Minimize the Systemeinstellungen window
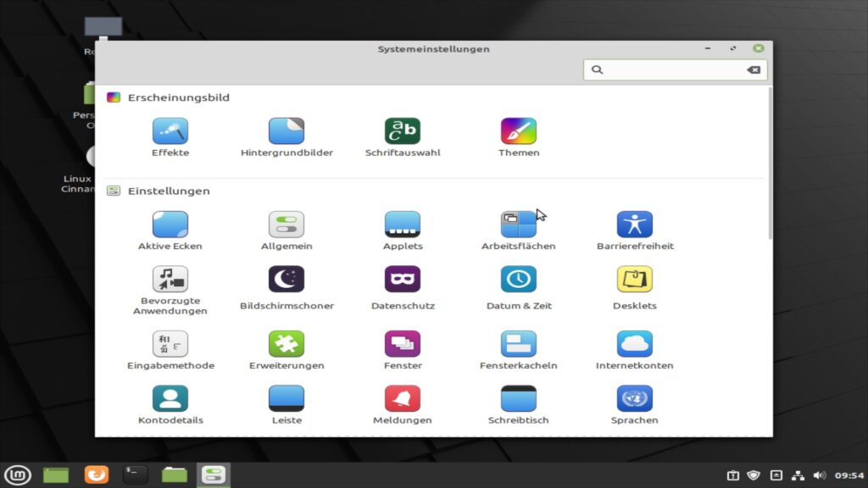Viewport: 868px width, 488px height. click(708, 48)
